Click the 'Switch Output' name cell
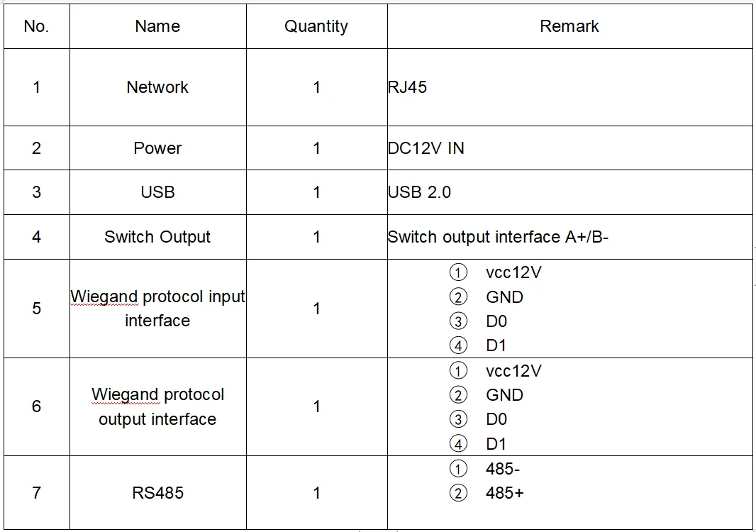The image size is (756, 532). 157,237
